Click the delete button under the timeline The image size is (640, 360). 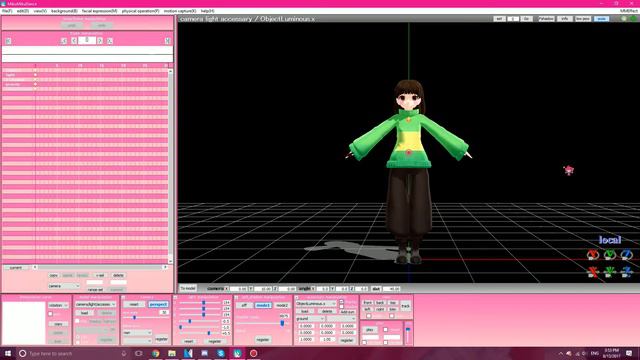point(118,276)
